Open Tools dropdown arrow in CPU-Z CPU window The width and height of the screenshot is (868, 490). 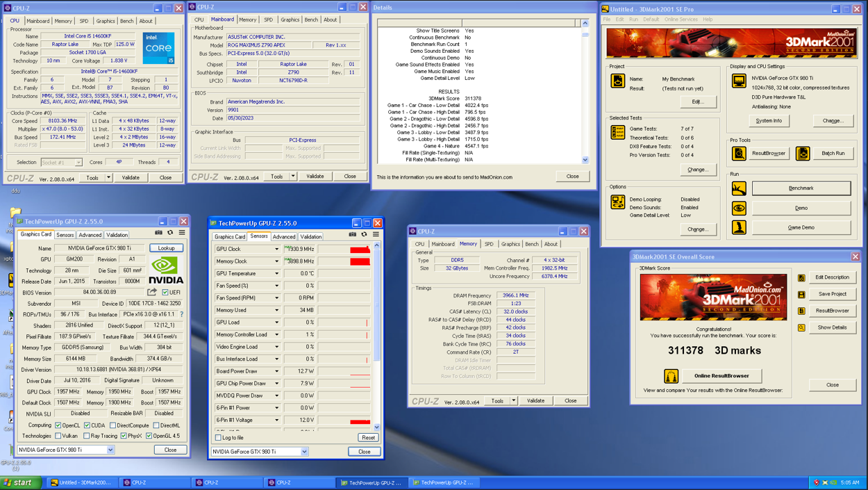point(108,178)
